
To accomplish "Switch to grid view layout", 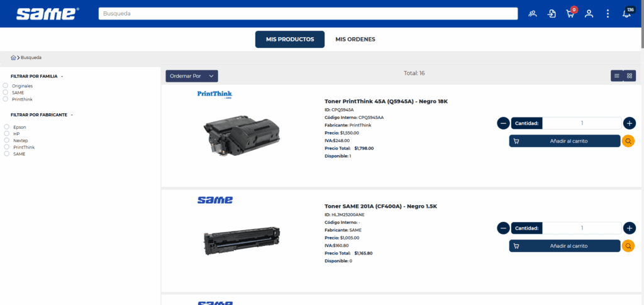I will click(x=630, y=76).
